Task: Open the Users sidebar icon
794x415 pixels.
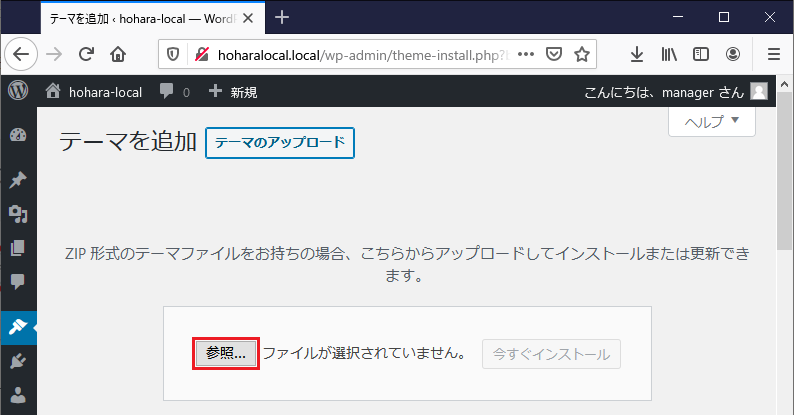Action: (x=17, y=395)
